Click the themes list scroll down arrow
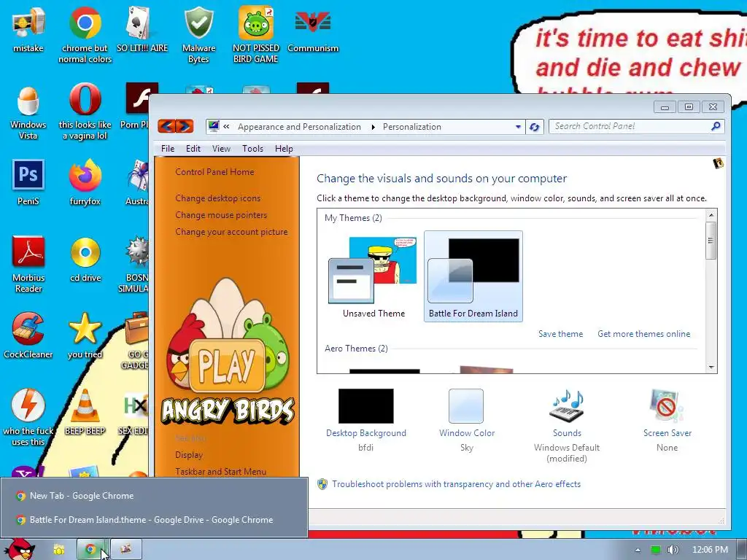This screenshot has height=560, width=747. 711,367
